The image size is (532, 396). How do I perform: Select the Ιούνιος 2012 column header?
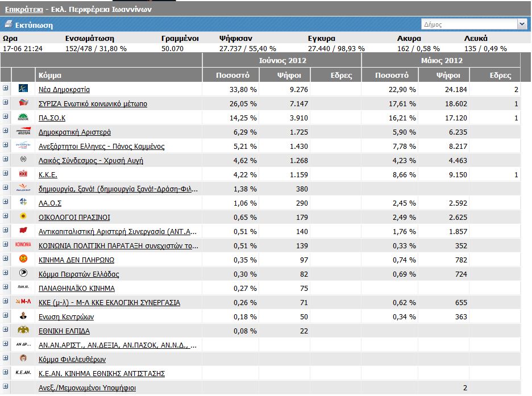281,60
